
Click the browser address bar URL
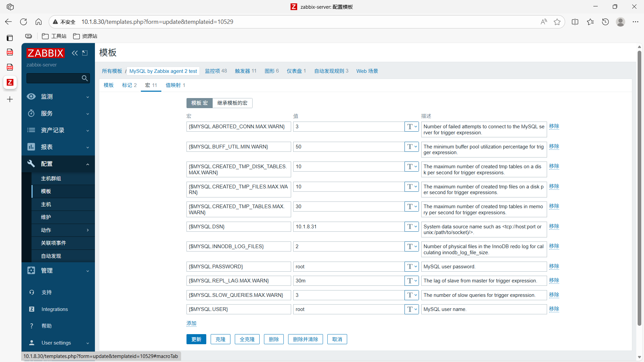(x=157, y=22)
